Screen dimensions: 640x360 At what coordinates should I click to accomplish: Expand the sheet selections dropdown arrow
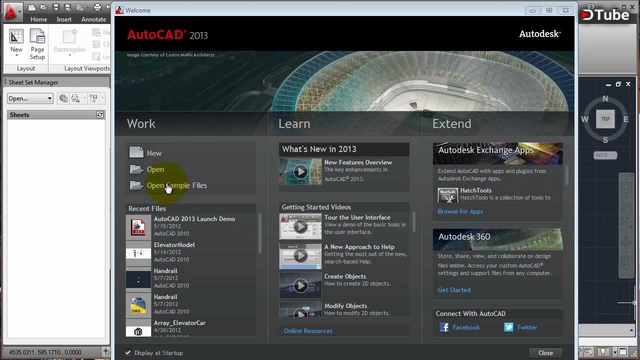point(102,98)
